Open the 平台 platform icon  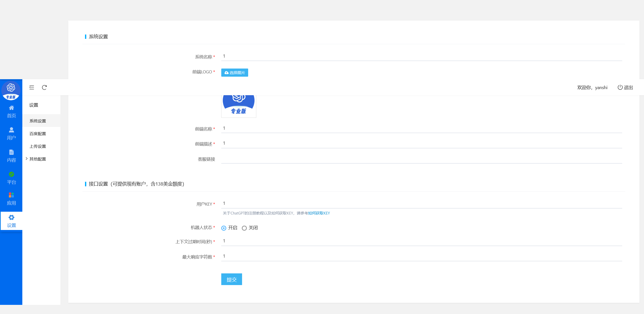point(11,174)
